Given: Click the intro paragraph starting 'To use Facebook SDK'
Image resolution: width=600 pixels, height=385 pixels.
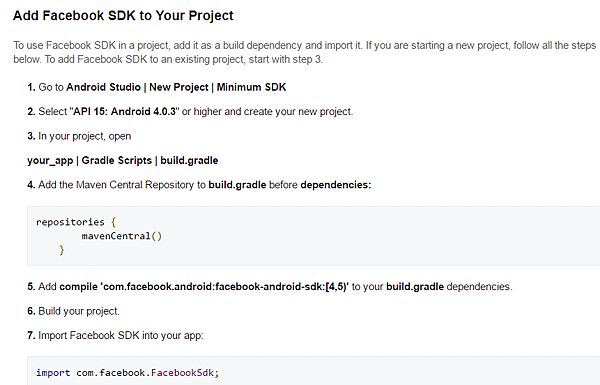Looking at the screenshot, I should coord(305,52).
